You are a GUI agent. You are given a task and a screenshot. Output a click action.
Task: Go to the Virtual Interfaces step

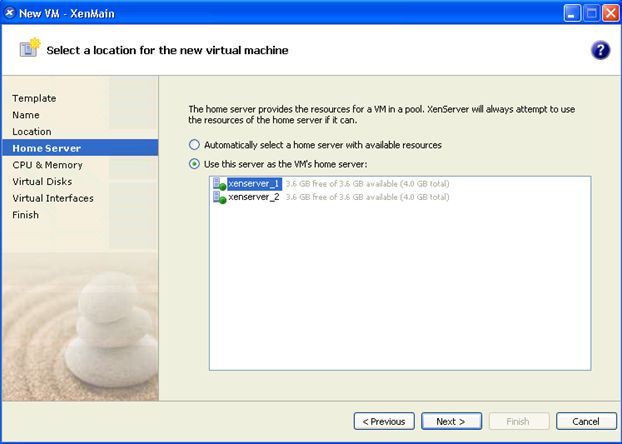pyautogui.click(x=52, y=198)
